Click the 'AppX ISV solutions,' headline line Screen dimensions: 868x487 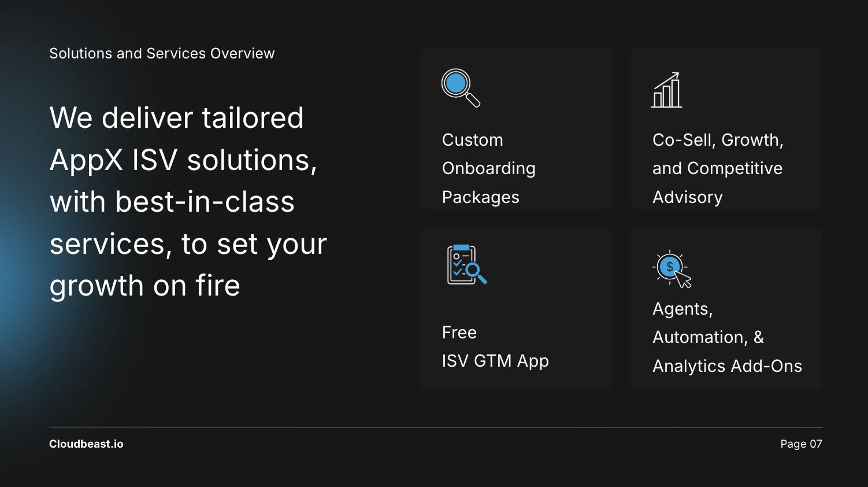click(x=183, y=160)
